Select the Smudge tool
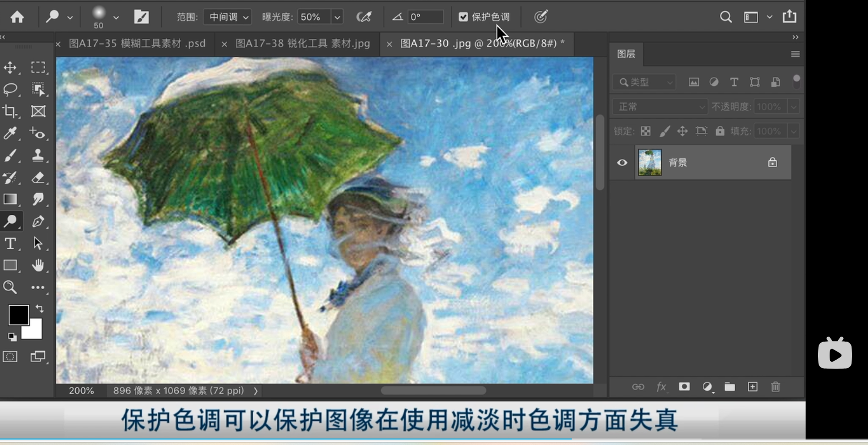This screenshot has width=868, height=445. tap(38, 199)
